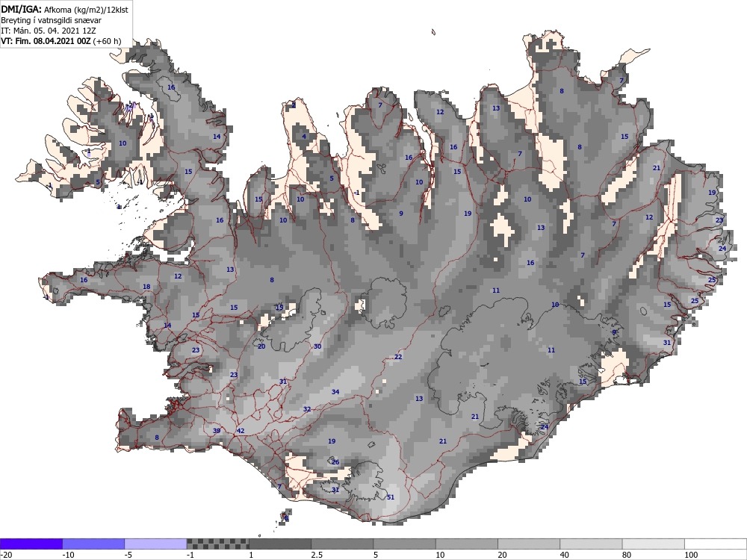747x560 pixels.
Task: Click the map value 22 in central Iceland
Action: [398, 357]
